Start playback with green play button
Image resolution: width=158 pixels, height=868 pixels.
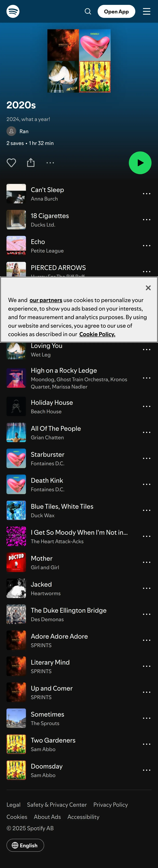[140, 163]
